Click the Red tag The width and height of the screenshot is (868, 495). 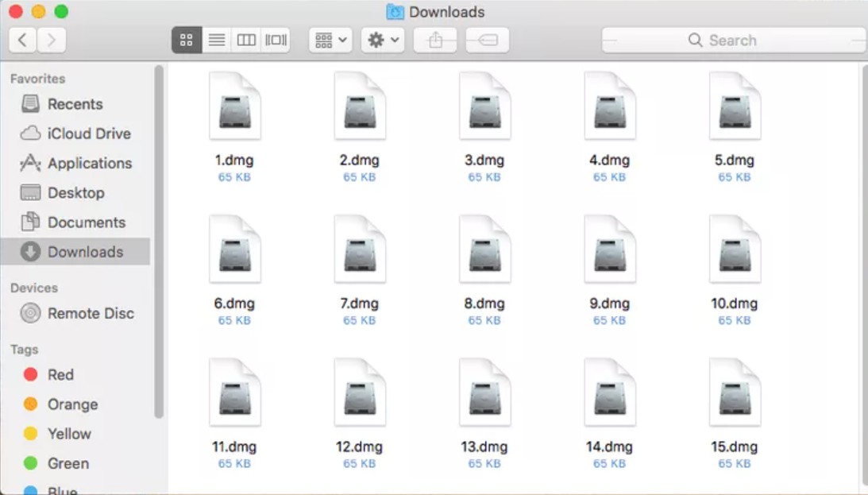click(x=60, y=374)
